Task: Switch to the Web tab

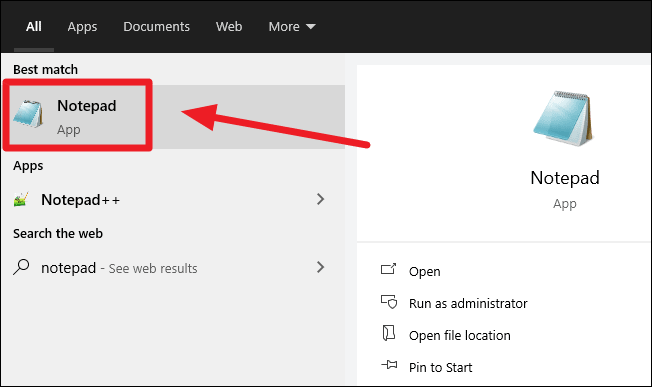Action: coord(229,27)
